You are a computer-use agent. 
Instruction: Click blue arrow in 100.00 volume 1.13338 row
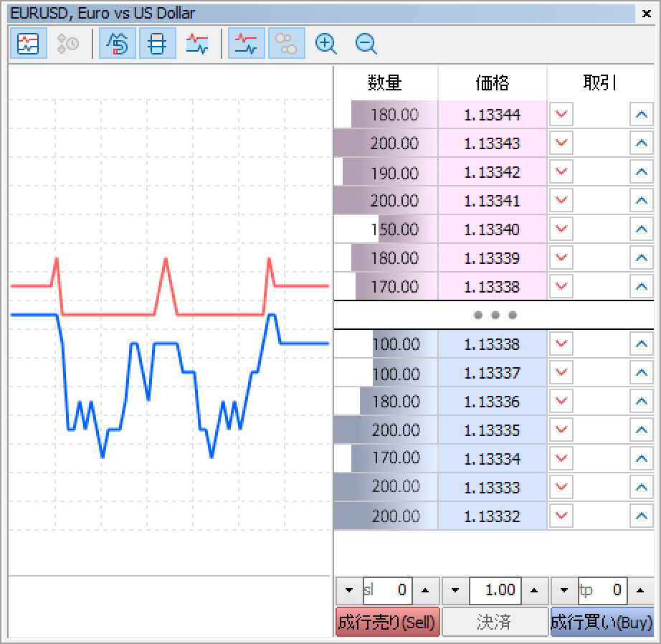[x=642, y=344]
